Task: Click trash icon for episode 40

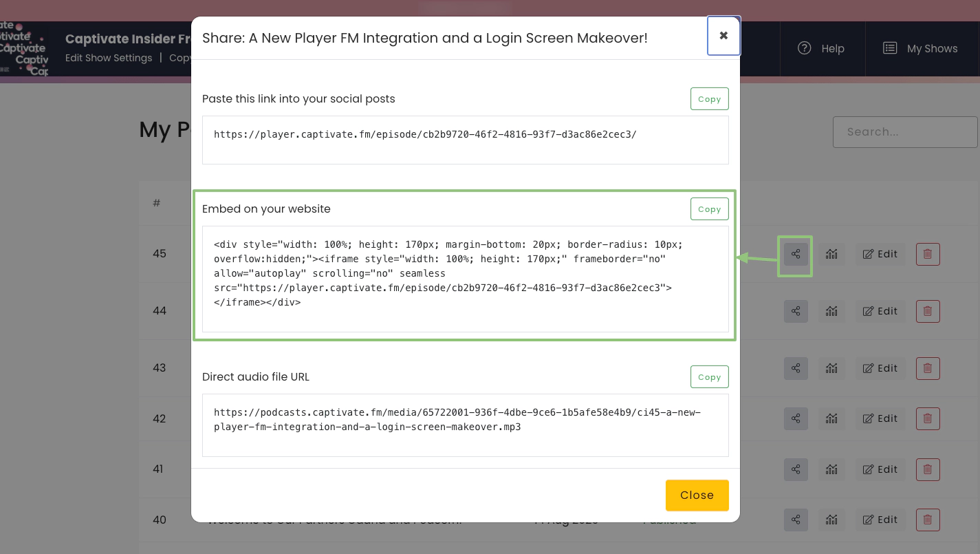Action: pyautogui.click(x=927, y=520)
